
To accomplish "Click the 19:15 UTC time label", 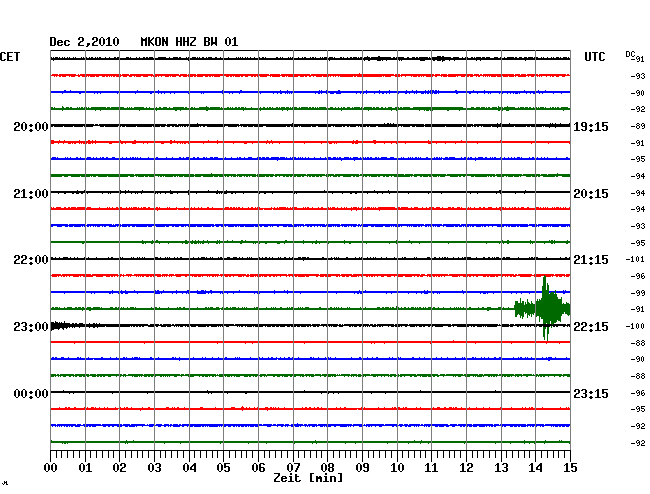I will (x=591, y=126).
